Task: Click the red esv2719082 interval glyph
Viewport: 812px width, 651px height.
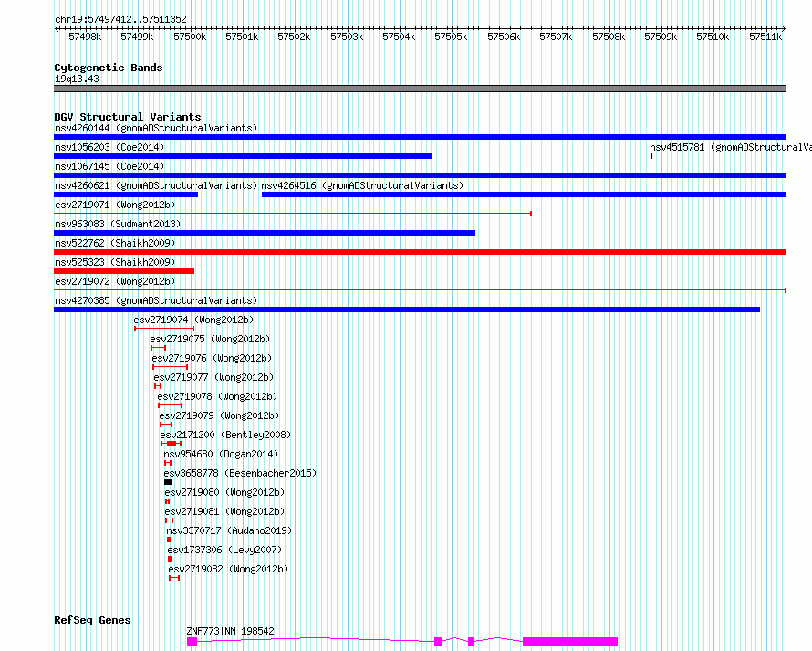Action: click(x=174, y=578)
